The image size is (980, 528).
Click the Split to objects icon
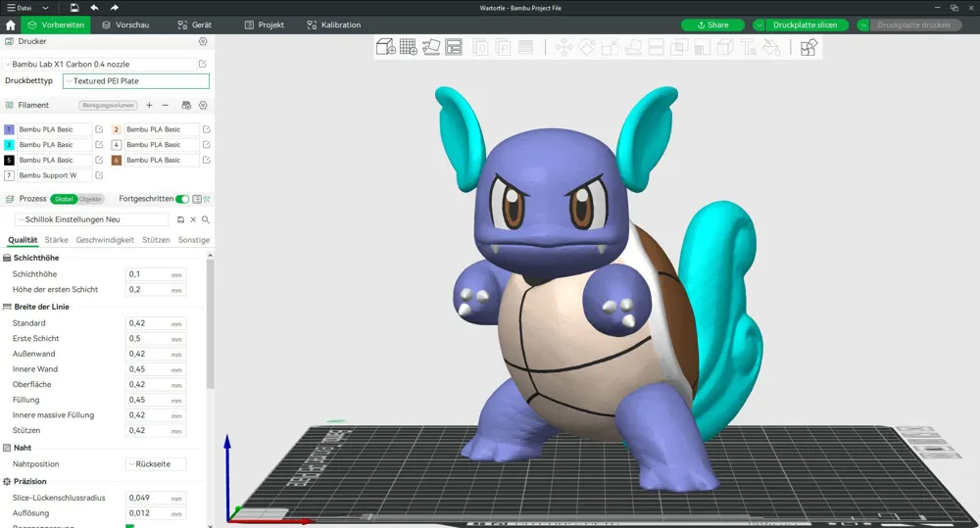coord(480,47)
